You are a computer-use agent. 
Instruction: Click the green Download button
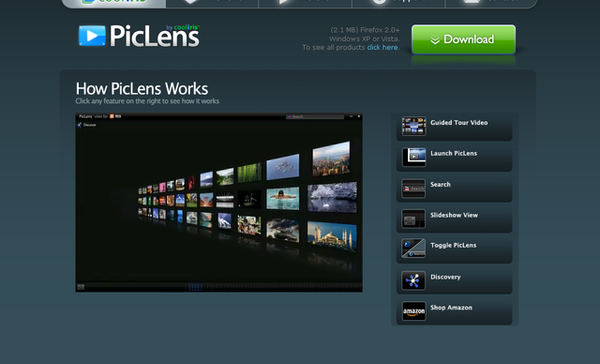(463, 39)
